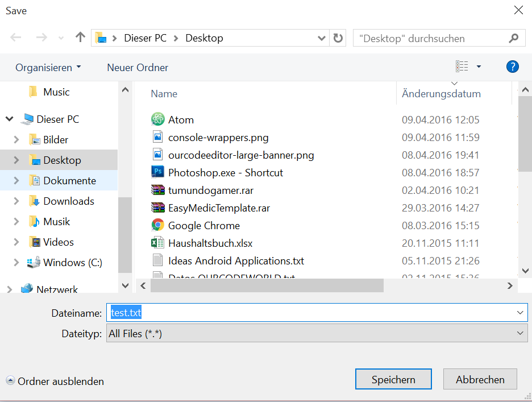Click the Photoshop shortcut icon
The width and height of the screenshot is (532, 402).
point(157,172)
